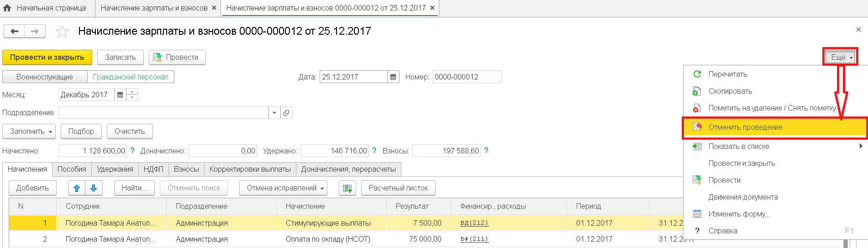Viewport: 868px width, 248px height.
Task: Open Движения документа from the menu
Action: 775,197
